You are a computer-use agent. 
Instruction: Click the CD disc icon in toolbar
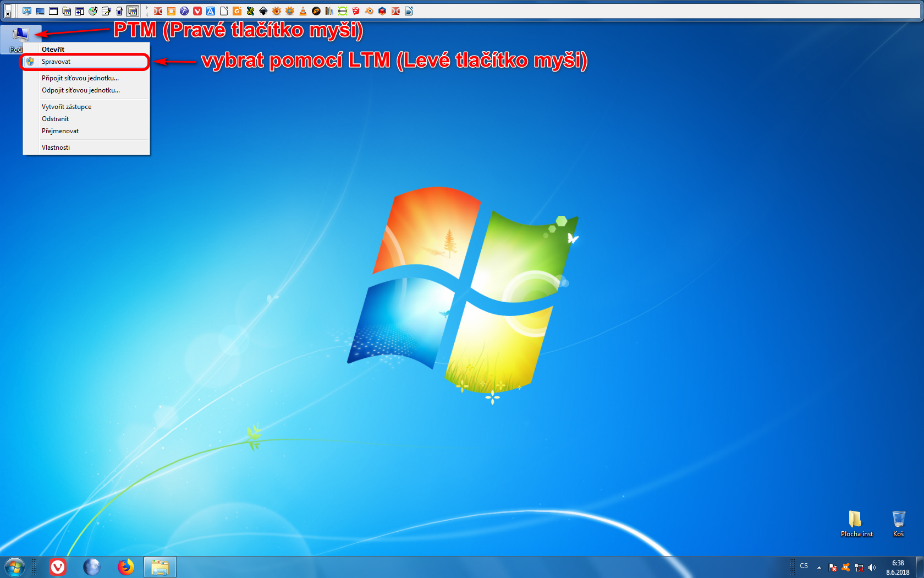pyautogui.click(x=93, y=11)
